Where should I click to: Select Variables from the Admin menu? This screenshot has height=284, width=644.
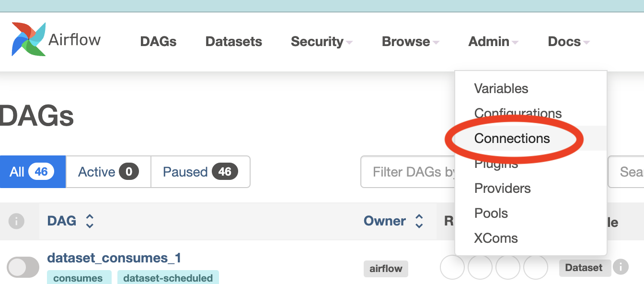pos(501,88)
